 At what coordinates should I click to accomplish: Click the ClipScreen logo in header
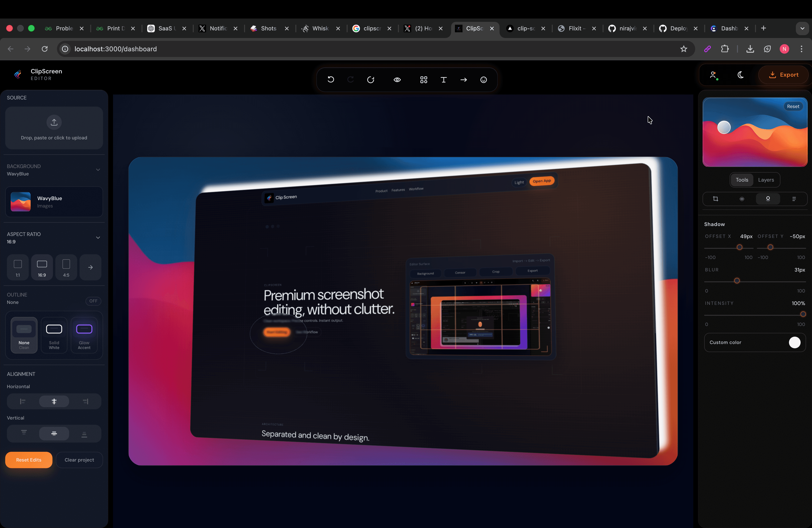pyautogui.click(x=18, y=74)
